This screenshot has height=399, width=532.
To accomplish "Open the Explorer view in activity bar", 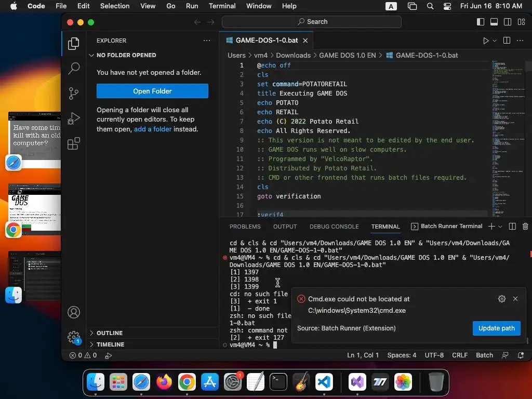I will (x=74, y=44).
